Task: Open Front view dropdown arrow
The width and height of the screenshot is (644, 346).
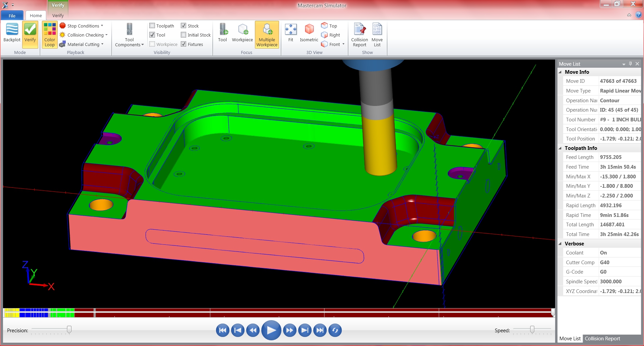Action: coord(343,44)
